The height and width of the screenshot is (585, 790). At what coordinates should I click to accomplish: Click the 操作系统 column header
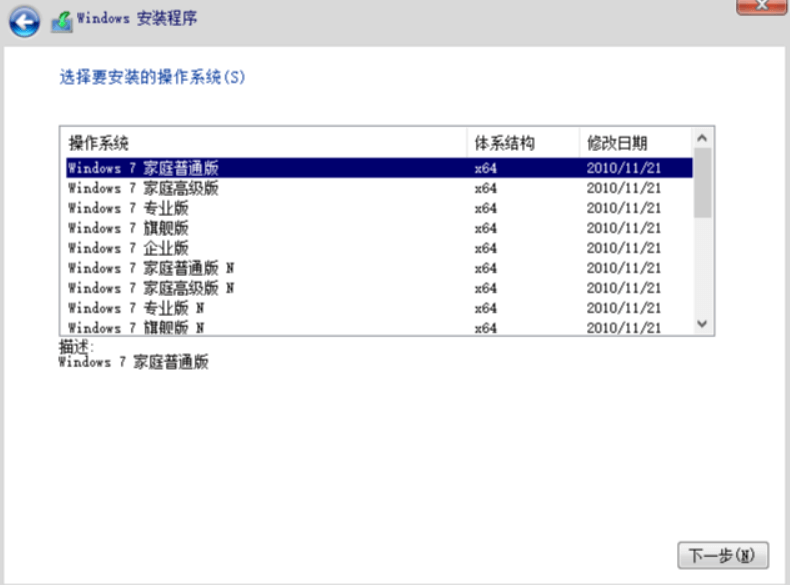click(x=98, y=143)
